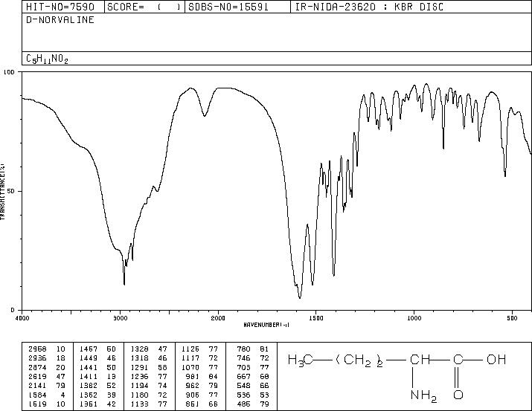Click the 50 transmittance axis label
This screenshot has height=411, width=532.
(x=11, y=191)
